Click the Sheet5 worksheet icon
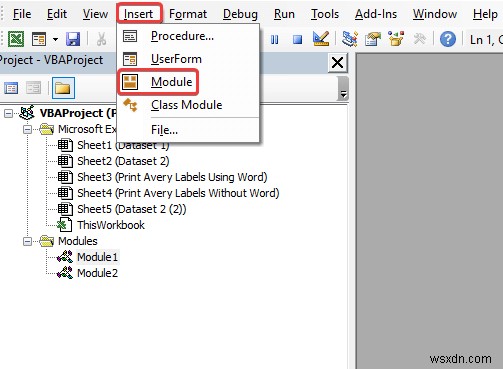Viewport: 503px width, 369px height. pos(65,209)
